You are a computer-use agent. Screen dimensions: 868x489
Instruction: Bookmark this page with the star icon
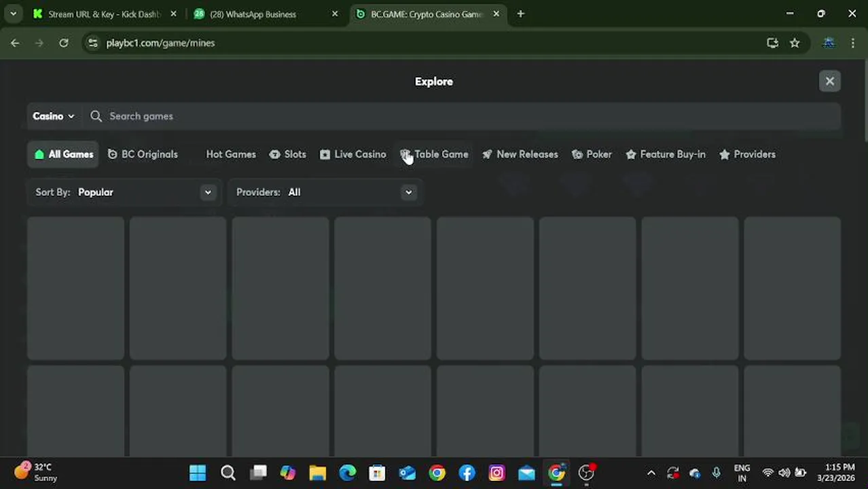[x=795, y=43]
